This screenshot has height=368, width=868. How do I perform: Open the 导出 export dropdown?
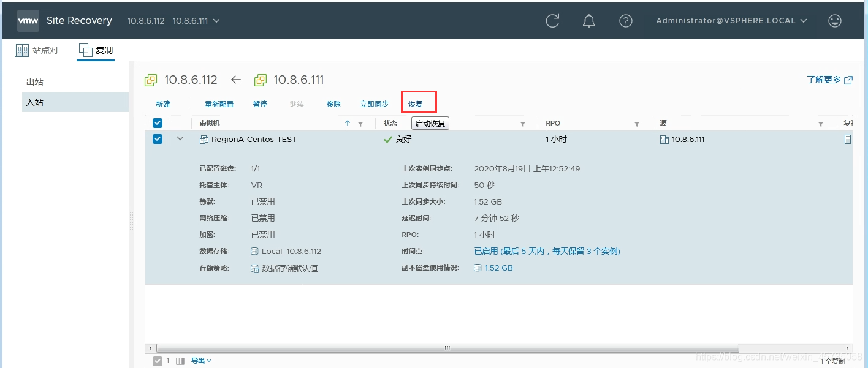(x=201, y=361)
